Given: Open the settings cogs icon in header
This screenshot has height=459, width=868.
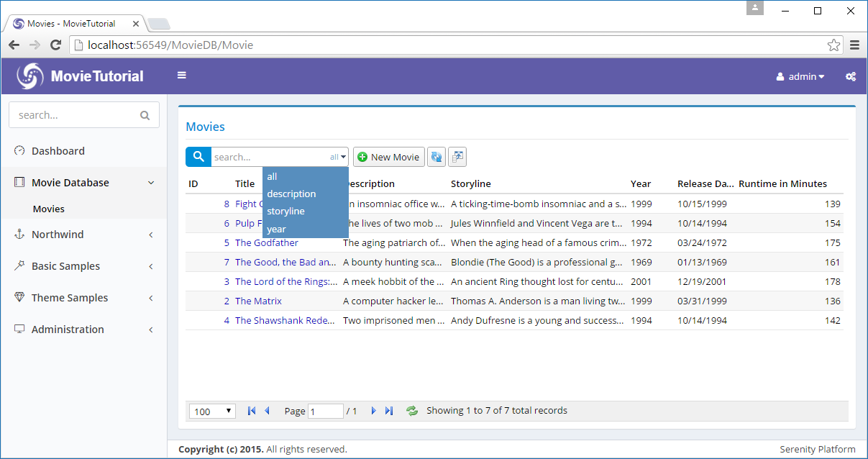Looking at the screenshot, I should pyautogui.click(x=850, y=76).
